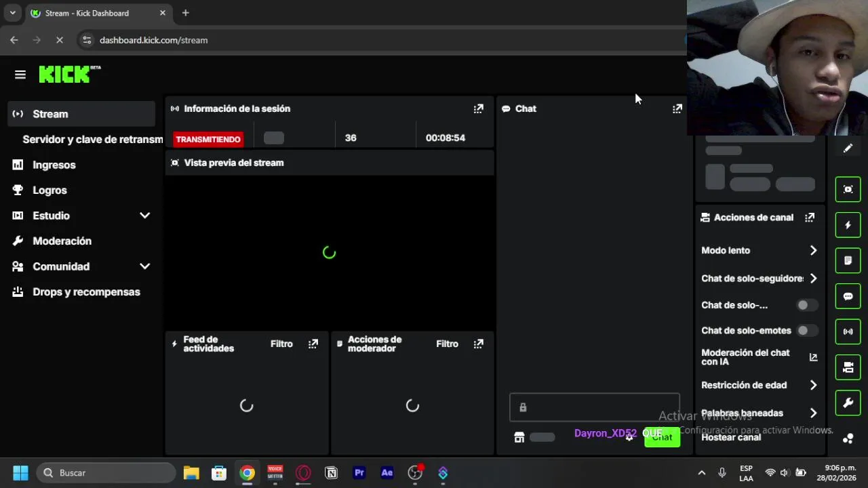Image resolution: width=868 pixels, height=488 pixels.
Task: Click the Kick logo
Action: click(x=69, y=74)
